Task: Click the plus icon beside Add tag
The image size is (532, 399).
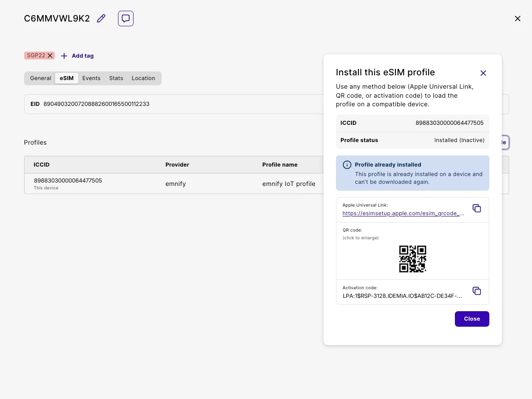Action: pos(64,56)
